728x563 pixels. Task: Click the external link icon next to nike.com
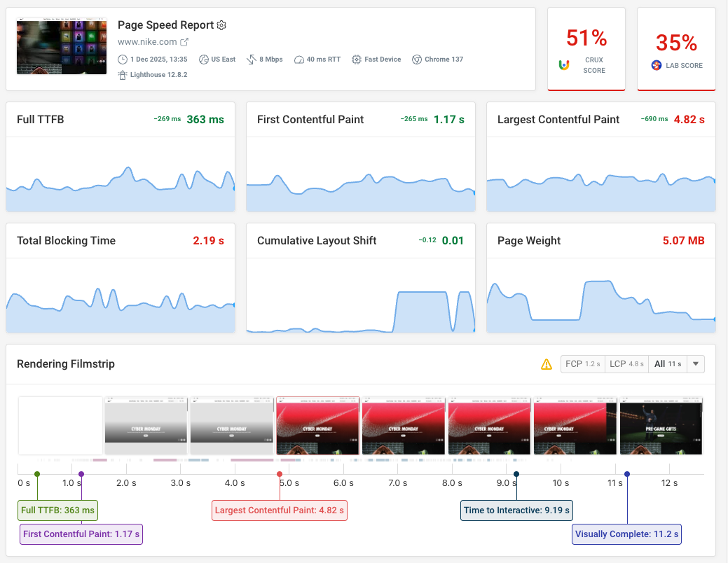185,41
